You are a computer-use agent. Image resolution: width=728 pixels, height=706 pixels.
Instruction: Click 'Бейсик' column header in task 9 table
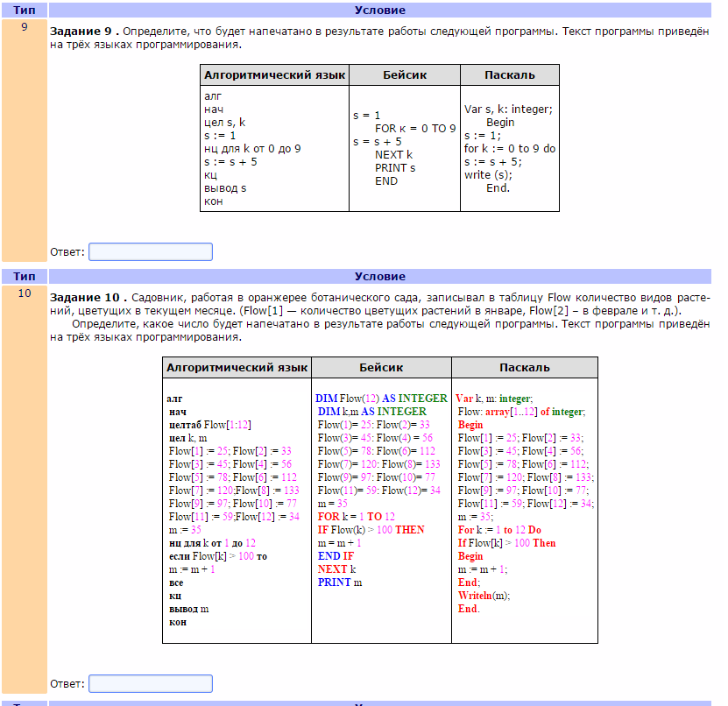click(x=405, y=74)
